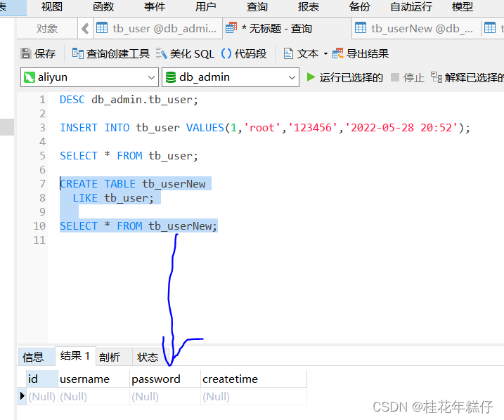This screenshot has height=420, width=504.
Task: Open the 查询 menu
Action: click(x=257, y=6)
